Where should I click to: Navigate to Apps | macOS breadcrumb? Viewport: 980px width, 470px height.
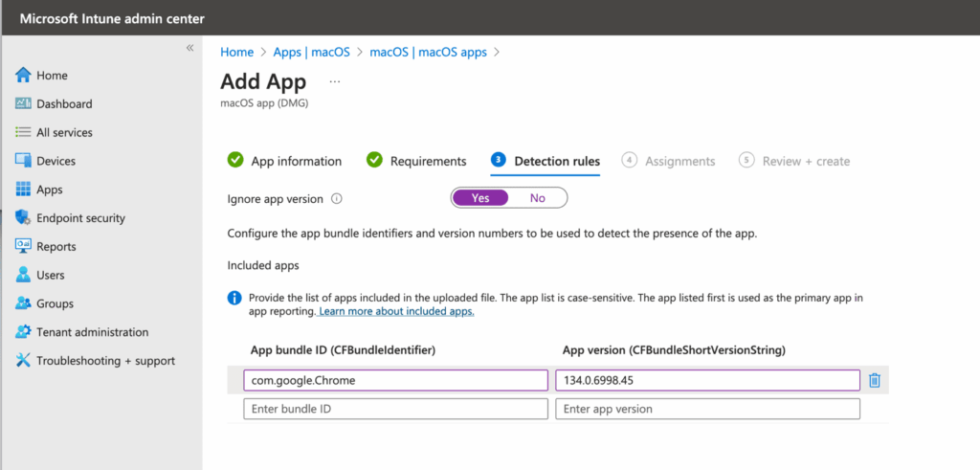pos(311,52)
